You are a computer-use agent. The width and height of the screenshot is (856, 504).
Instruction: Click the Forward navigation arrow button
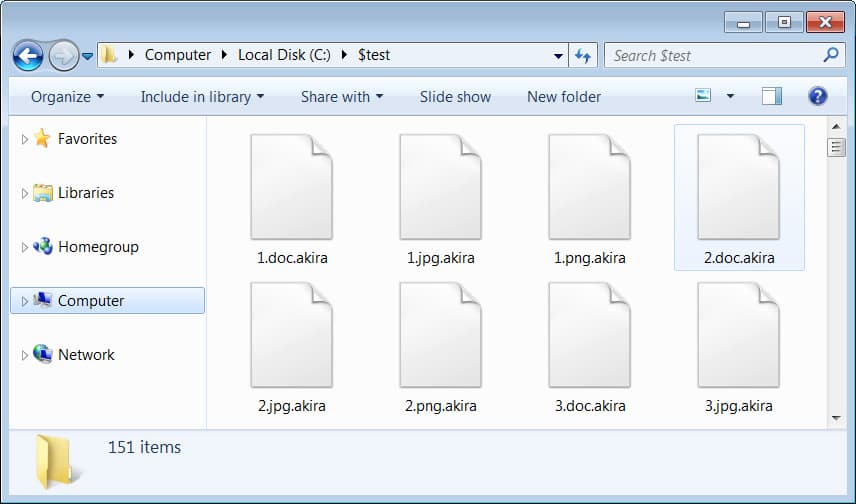pyautogui.click(x=62, y=55)
